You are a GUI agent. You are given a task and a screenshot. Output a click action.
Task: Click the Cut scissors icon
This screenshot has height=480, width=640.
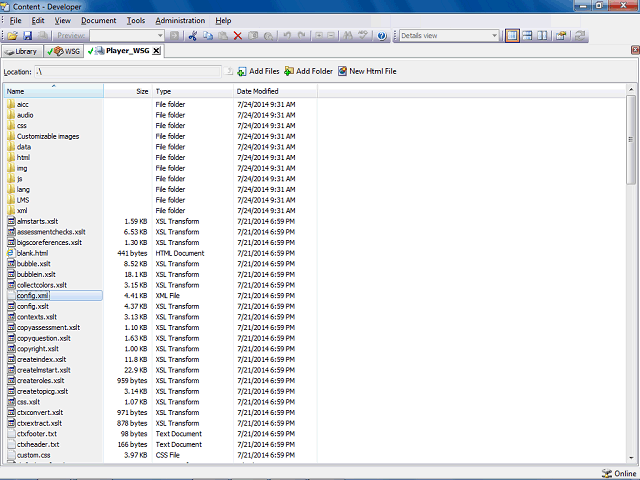coord(193,36)
